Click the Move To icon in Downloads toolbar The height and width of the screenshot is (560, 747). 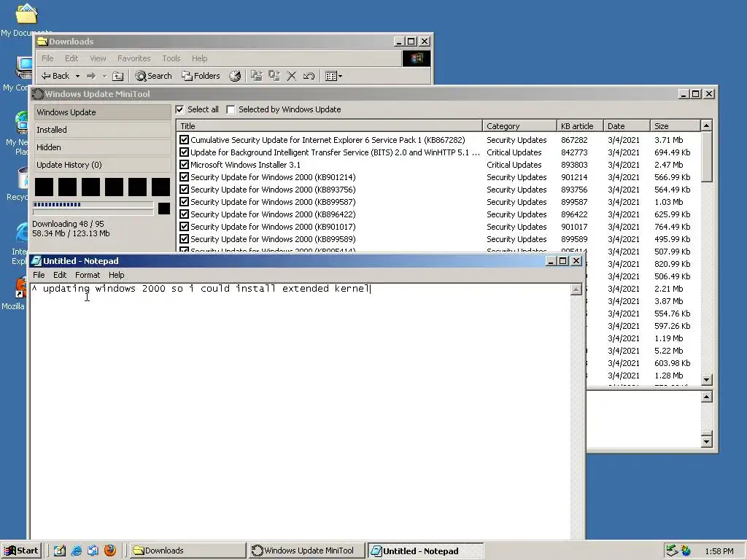257,76
